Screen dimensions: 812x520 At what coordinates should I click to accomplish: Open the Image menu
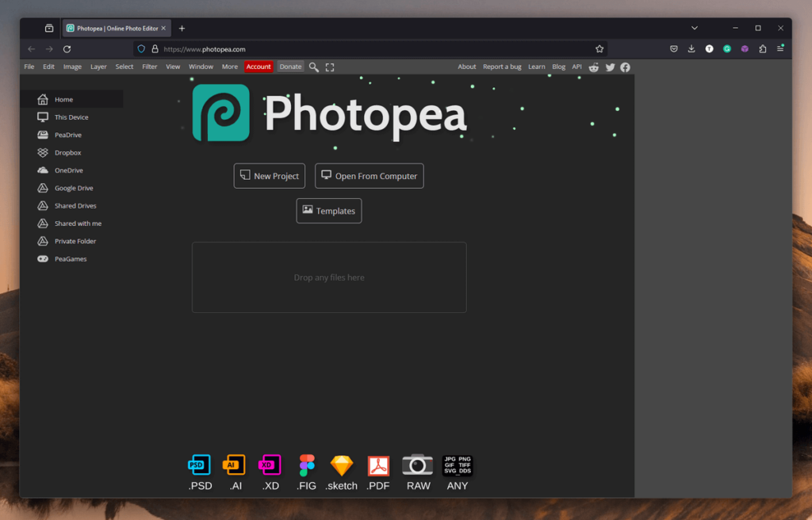[x=72, y=67]
